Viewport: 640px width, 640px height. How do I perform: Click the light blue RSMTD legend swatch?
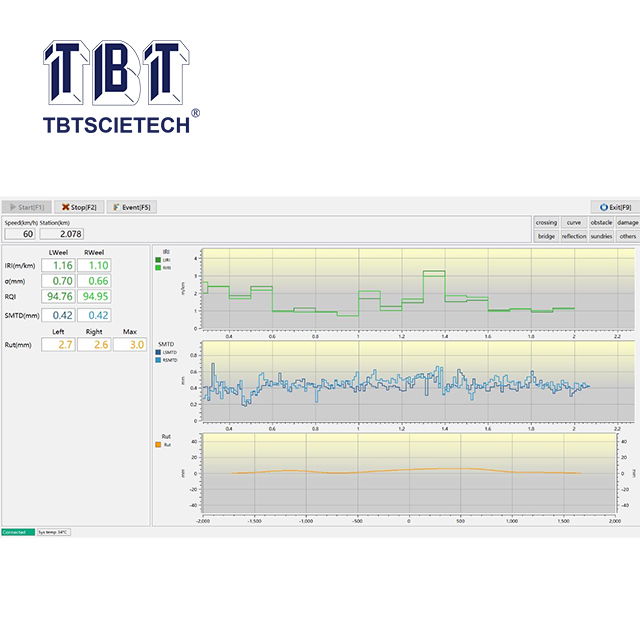click(157, 359)
